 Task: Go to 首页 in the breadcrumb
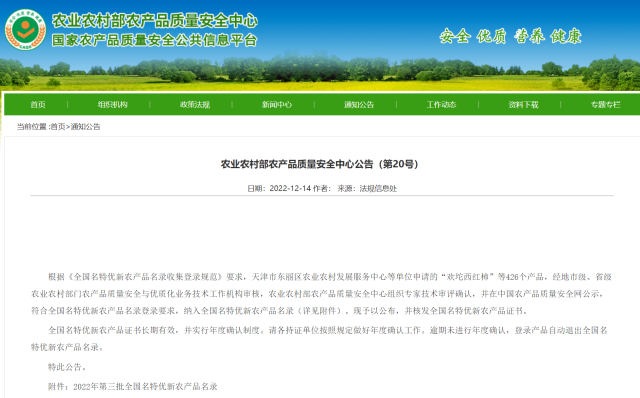[x=58, y=127]
